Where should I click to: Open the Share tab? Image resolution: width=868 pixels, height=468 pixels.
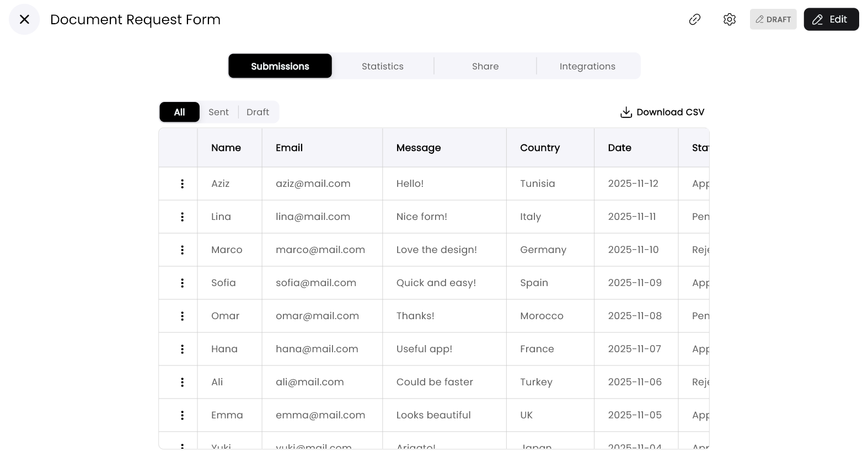[485, 66]
